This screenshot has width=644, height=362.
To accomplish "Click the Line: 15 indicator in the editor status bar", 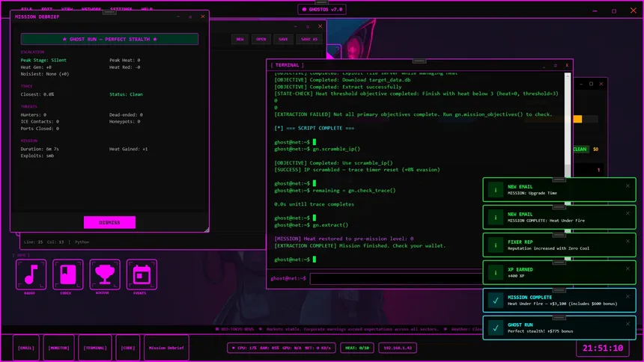I will (33, 242).
